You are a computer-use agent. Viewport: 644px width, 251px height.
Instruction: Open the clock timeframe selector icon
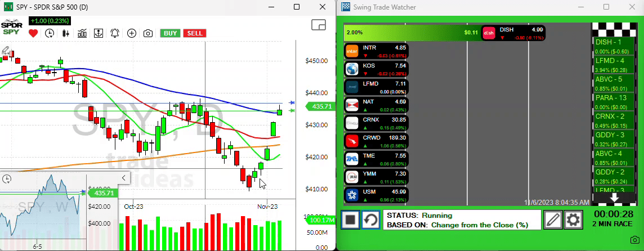coord(50,33)
